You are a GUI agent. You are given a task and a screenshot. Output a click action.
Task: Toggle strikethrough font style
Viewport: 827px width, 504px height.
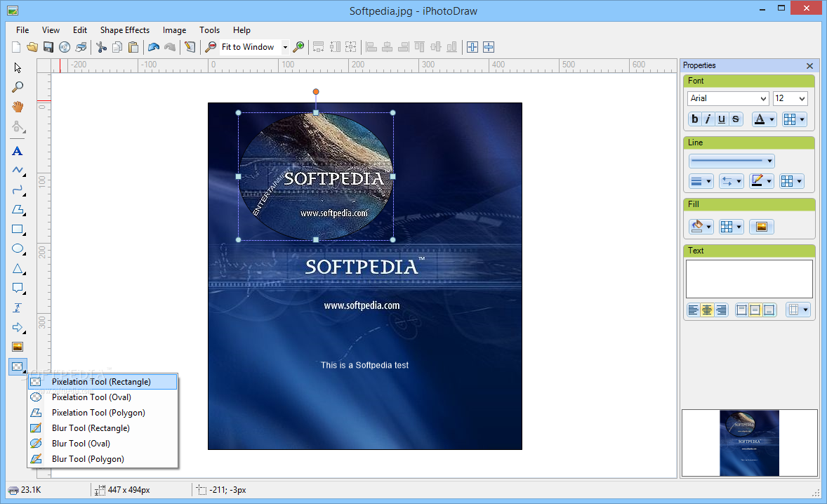pyautogui.click(x=735, y=119)
